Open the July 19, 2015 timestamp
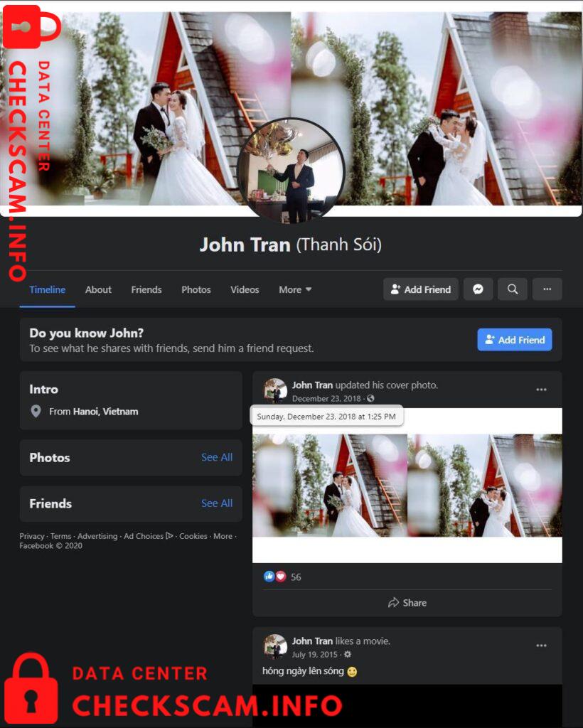The image size is (583, 728). (315, 654)
